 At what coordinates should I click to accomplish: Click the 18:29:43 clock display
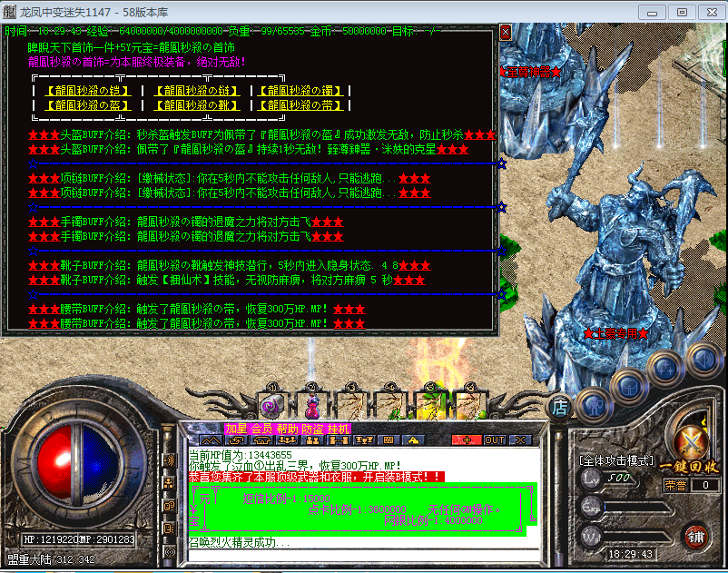[x=631, y=554]
